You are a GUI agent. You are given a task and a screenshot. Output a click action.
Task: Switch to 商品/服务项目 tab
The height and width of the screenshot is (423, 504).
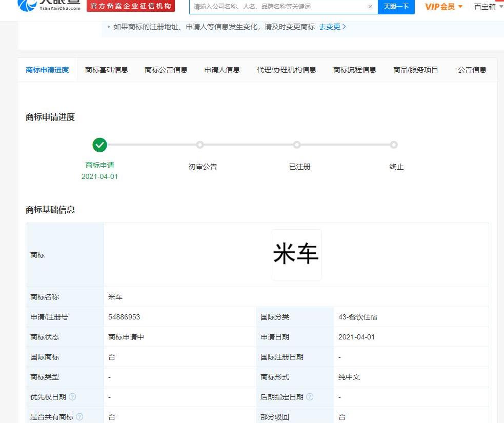(416, 70)
